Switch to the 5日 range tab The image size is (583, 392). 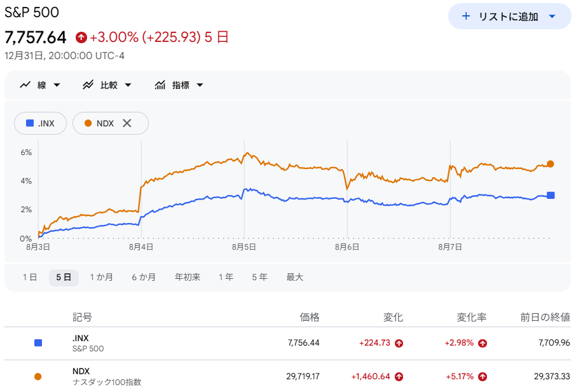coord(64,277)
